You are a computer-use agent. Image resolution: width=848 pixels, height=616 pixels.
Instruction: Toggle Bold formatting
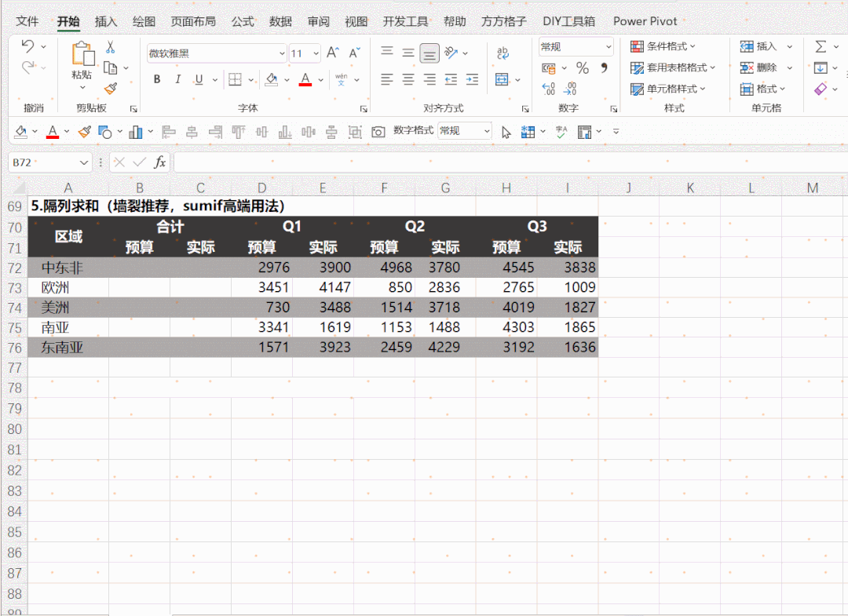(x=157, y=79)
